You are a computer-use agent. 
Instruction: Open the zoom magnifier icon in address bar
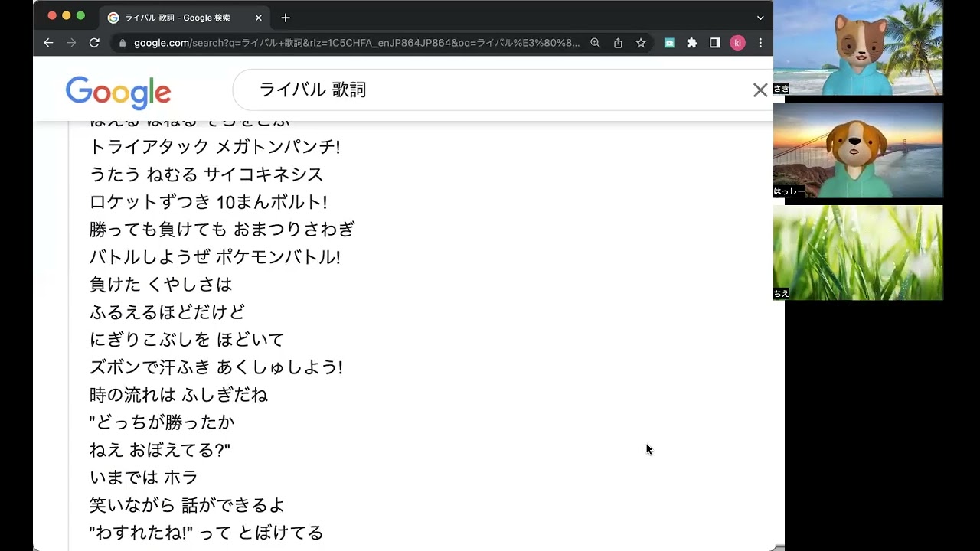click(x=595, y=43)
